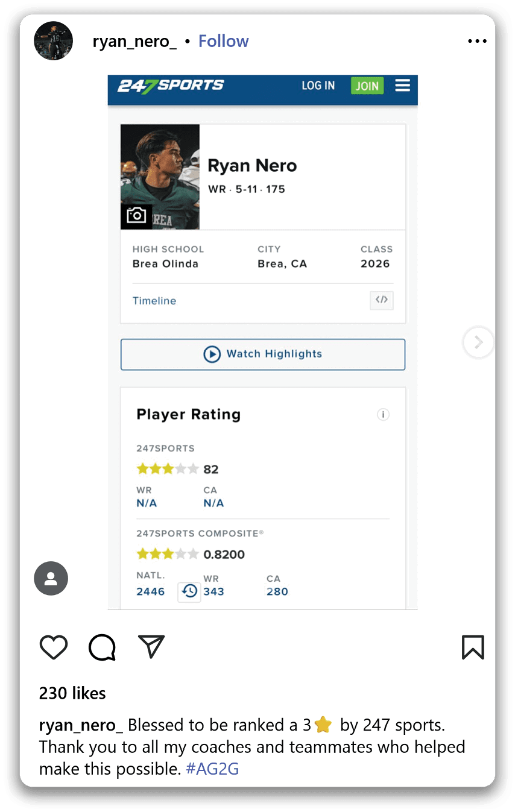Open comments with the speech bubble icon
The image size is (515, 812).
pos(102,647)
